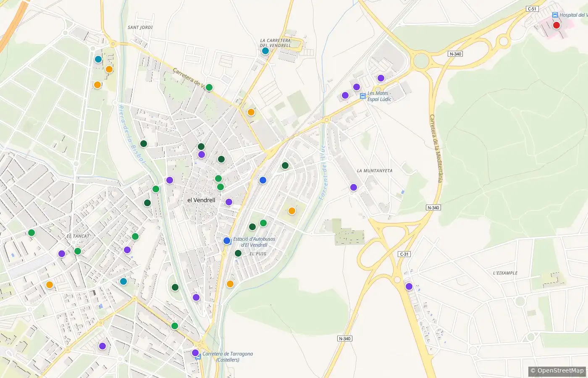The image size is (588, 378).
Task: Click purple marker south of the C-31 shield
Action: 409,286
